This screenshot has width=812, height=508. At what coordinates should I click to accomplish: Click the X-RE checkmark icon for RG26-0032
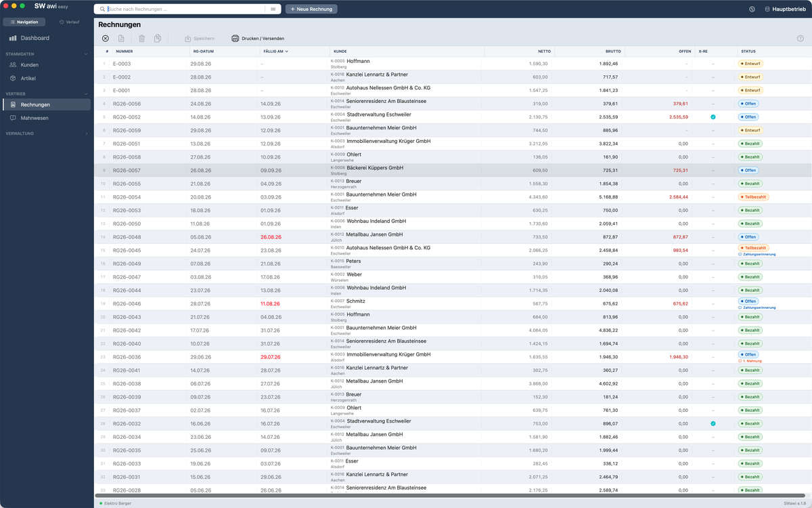(x=713, y=424)
